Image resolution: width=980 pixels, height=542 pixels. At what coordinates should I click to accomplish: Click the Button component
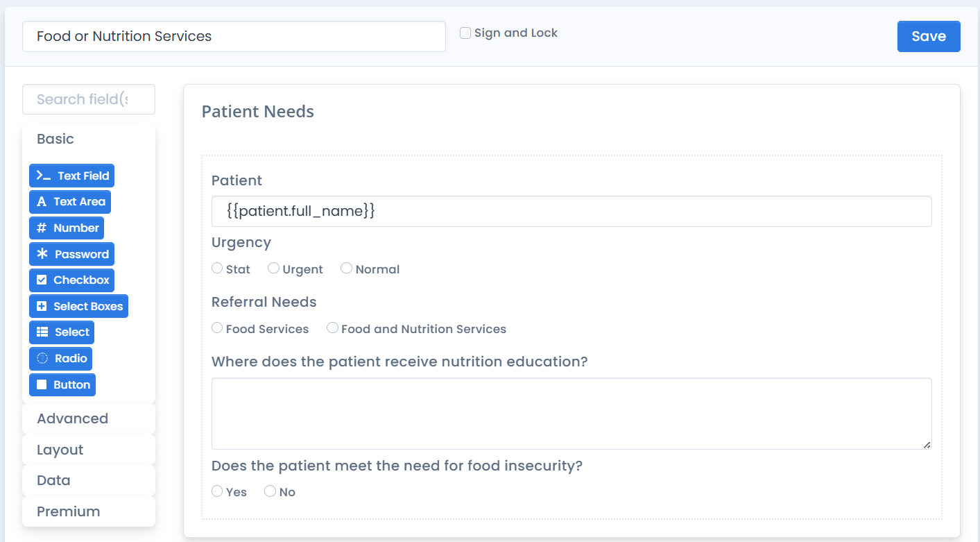pyautogui.click(x=62, y=384)
